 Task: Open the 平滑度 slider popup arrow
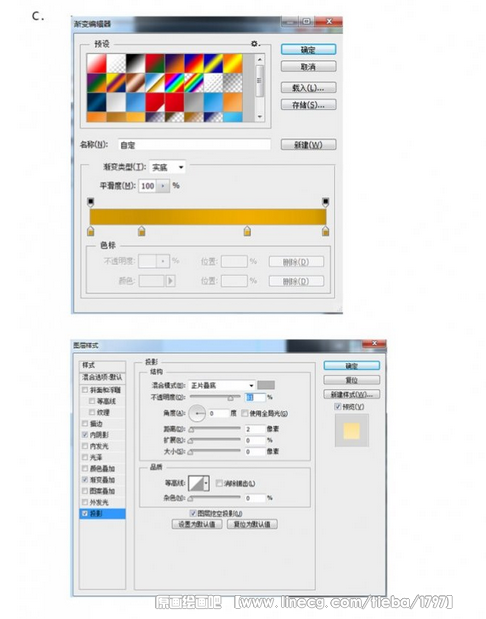[x=163, y=186]
